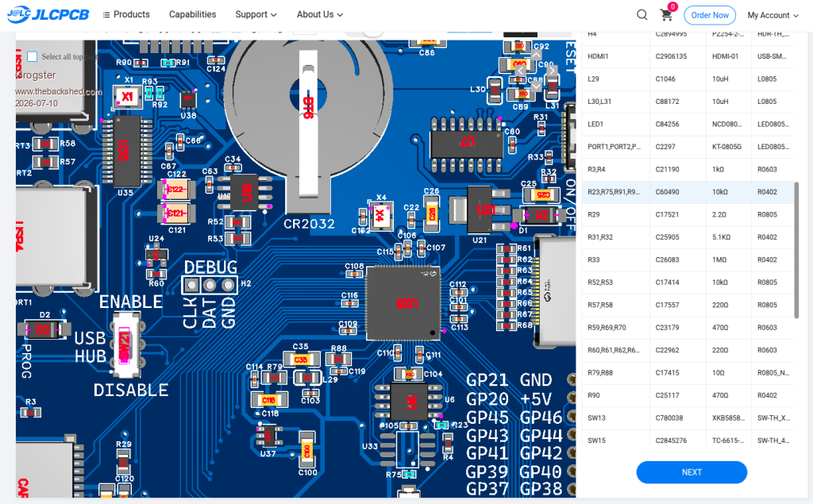Open the site search magnifier icon
This screenshot has width=813, height=504.
[x=642, y=14]
